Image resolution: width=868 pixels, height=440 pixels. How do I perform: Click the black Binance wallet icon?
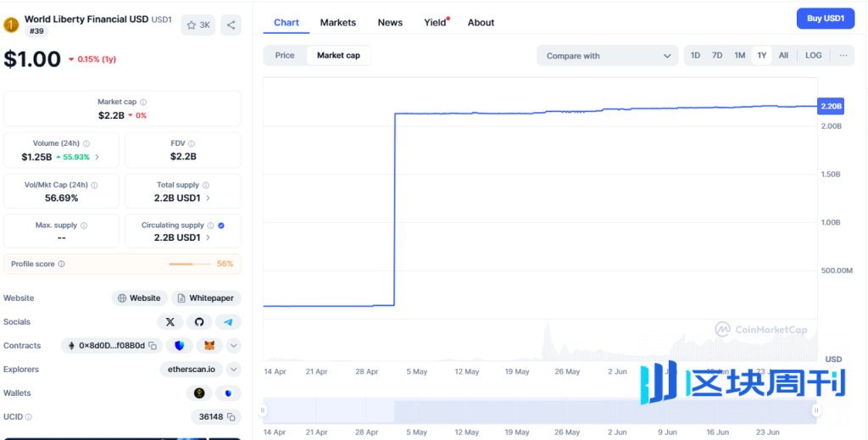[x=199, y=393]
